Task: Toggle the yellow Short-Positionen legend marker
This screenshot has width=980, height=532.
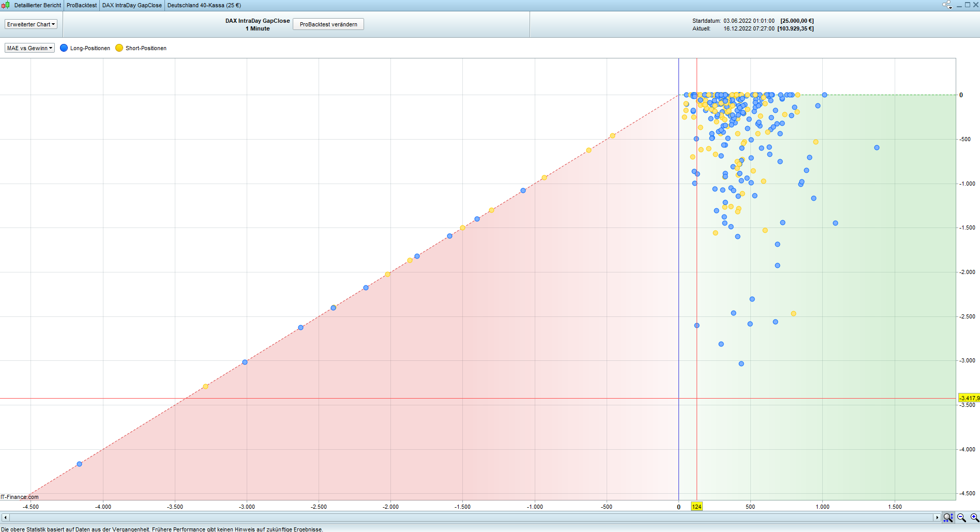Action: 119,48
